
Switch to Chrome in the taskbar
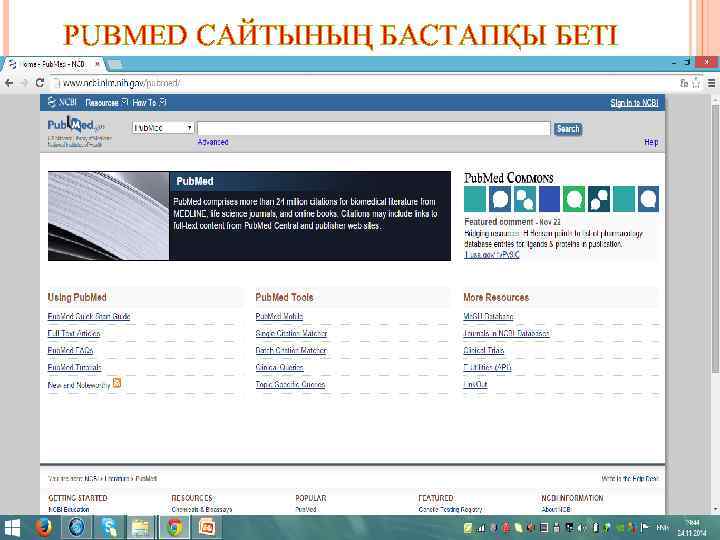pyautogui.click(x=174, y=527)
